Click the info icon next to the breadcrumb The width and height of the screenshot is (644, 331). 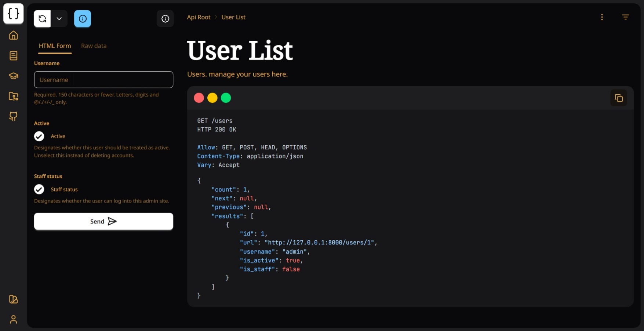165,19
